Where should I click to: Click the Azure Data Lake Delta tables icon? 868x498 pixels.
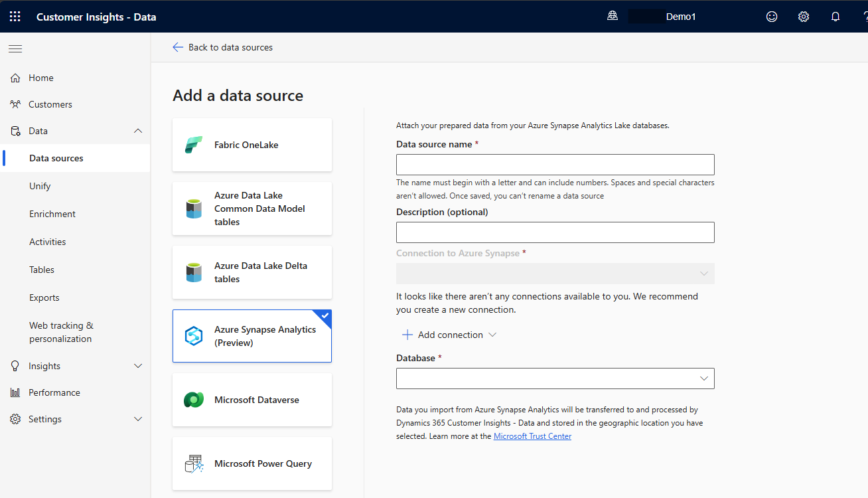(194, 272)
